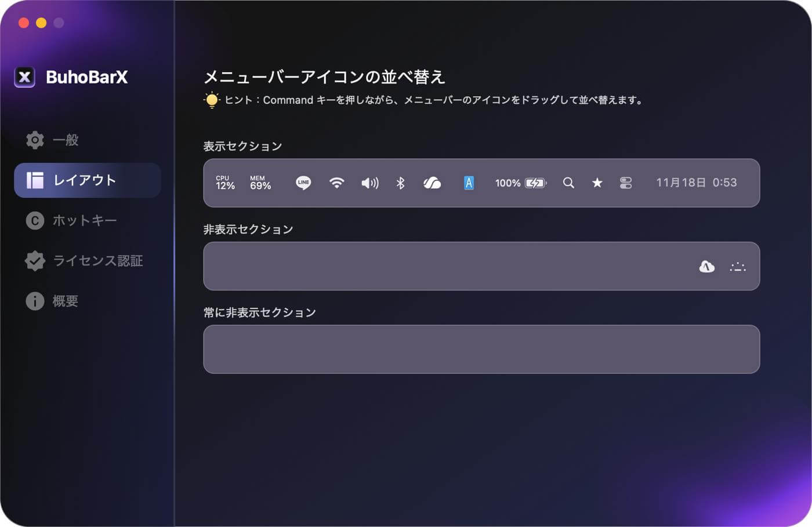The height and width of the screenshot is (527, 812).
Task: Switch to the ホットキー section
Action: click(85, 220)
